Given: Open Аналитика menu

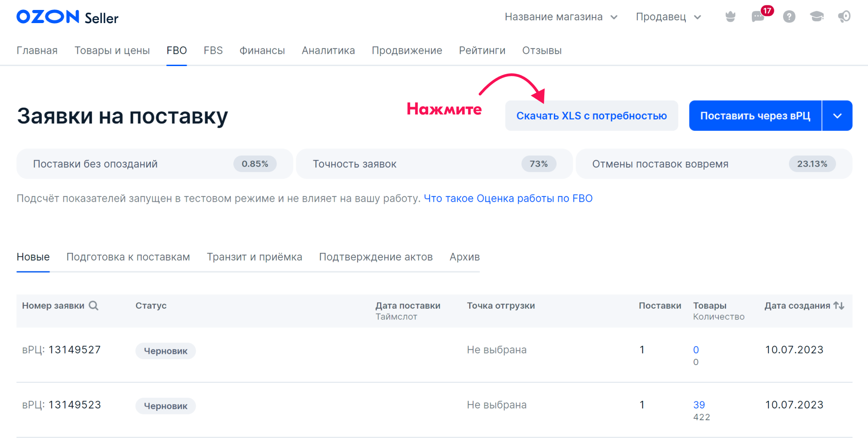Looking at the screenshot, I should point(328,50).
